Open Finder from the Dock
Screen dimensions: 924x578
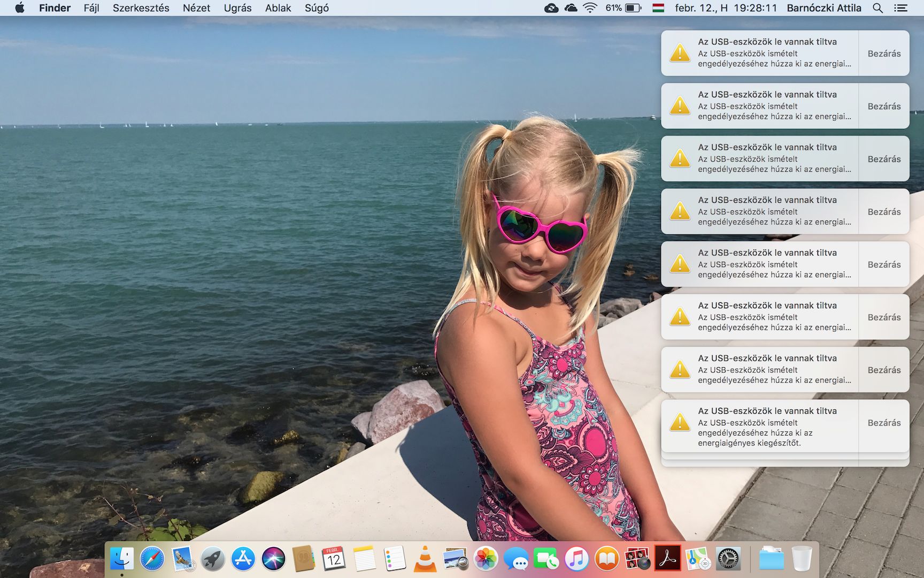pyautogui.click(x=122, y=559)
